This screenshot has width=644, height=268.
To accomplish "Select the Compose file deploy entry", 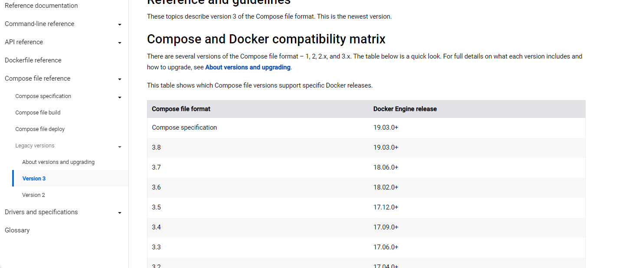I will [39, 129].
